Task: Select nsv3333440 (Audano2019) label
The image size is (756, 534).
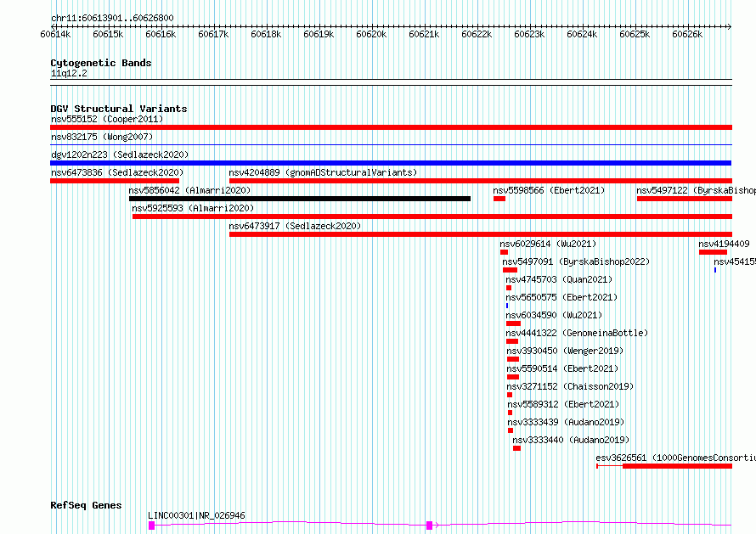Action: pyautogui.click(x=571, y=440)
